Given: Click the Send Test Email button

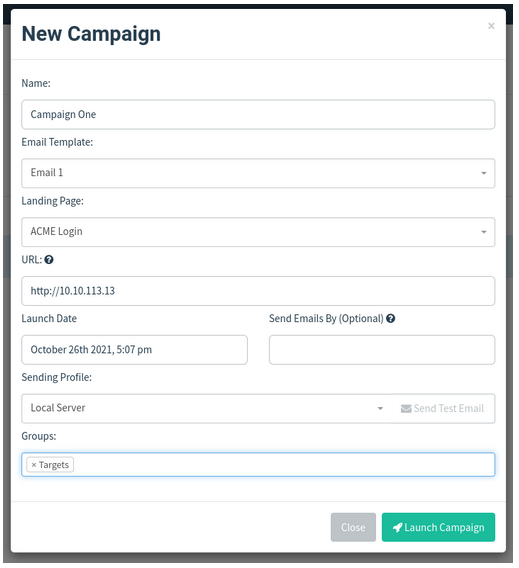Looking at the screenshot, I should tap(443, 409).
